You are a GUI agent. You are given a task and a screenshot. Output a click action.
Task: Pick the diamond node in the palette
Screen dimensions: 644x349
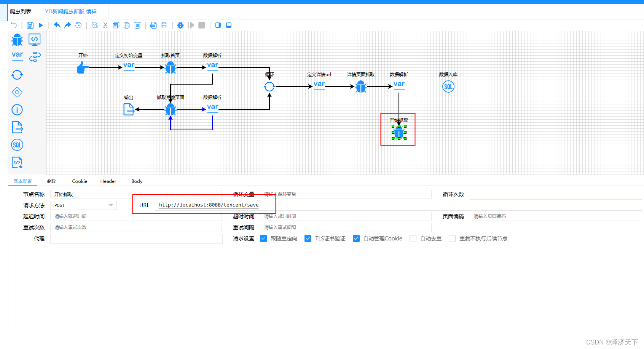pyautogui.click(x=17, y=92)
